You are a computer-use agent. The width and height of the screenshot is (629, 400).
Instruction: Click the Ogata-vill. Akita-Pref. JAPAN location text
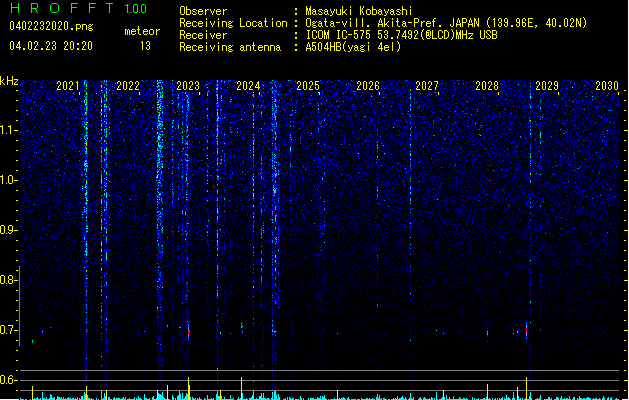pos(446,23)
